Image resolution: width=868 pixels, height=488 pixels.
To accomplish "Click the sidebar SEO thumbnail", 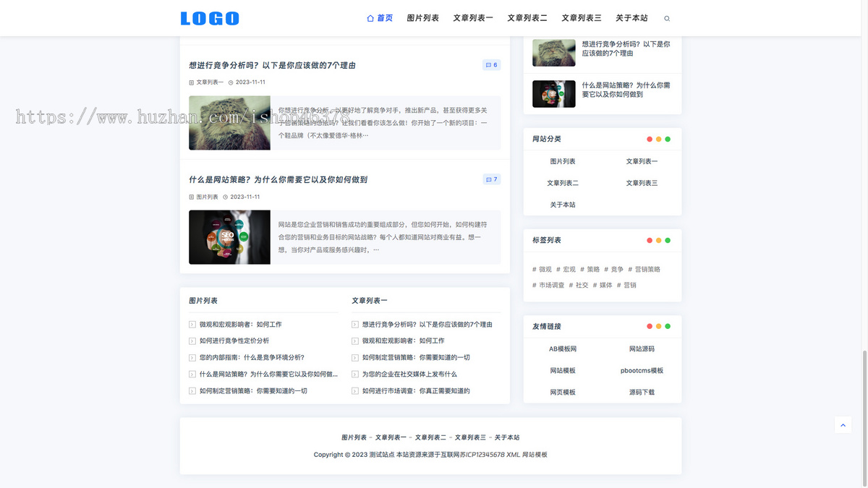I will click(x=554, y=94).
